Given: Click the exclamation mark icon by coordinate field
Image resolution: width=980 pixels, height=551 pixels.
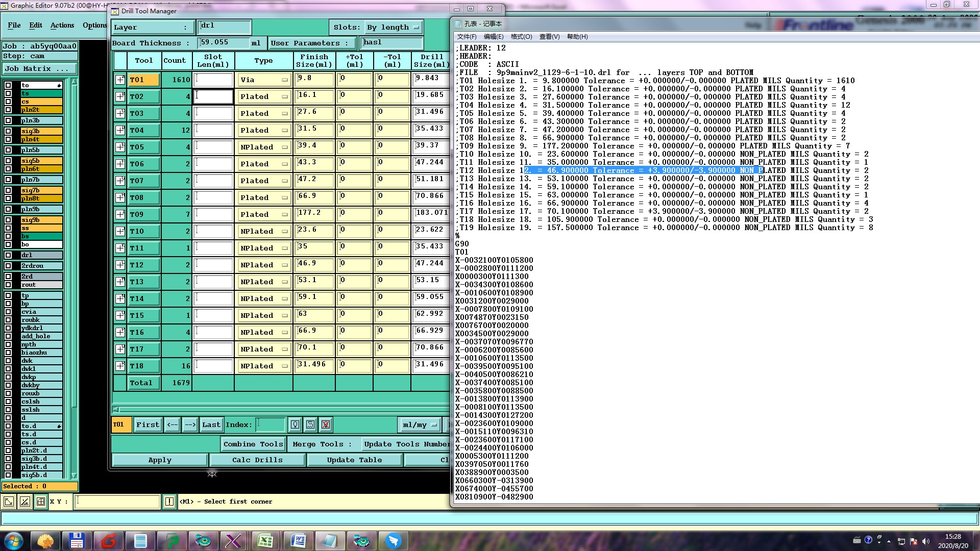Looking at the screenshot, I should pos(169,502).
